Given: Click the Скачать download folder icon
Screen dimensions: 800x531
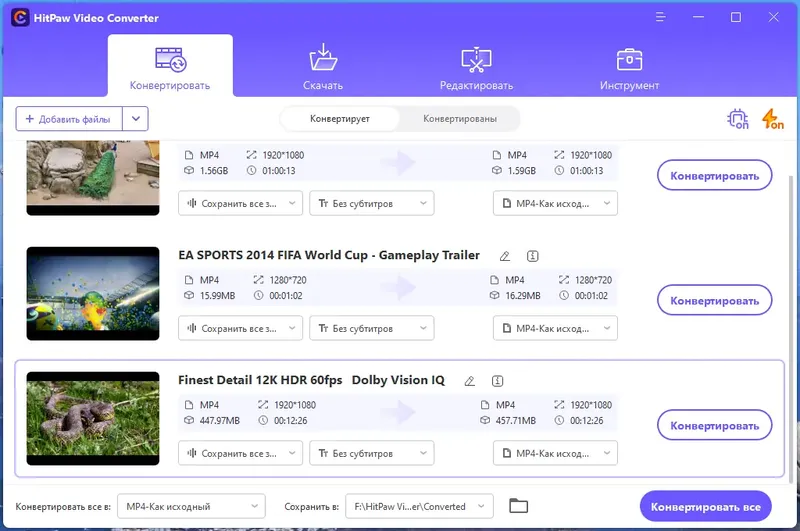Looking at the screenshot, I should tap(323, 57).
